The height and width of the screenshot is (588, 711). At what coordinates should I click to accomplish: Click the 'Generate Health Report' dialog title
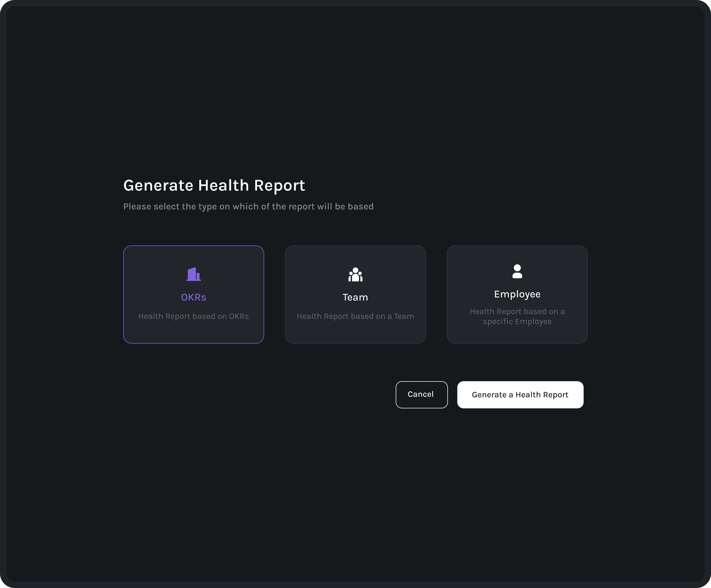pos(214,185)
